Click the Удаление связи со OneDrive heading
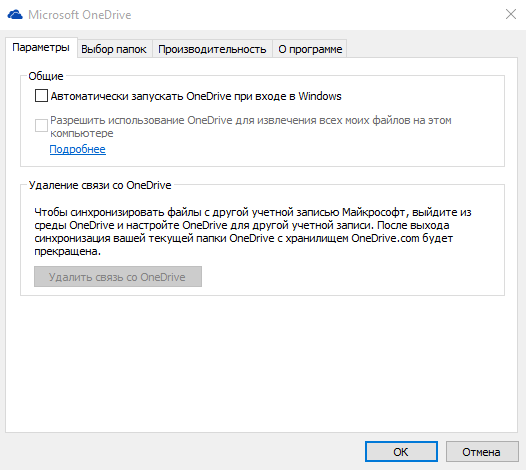 pos(100,185)
